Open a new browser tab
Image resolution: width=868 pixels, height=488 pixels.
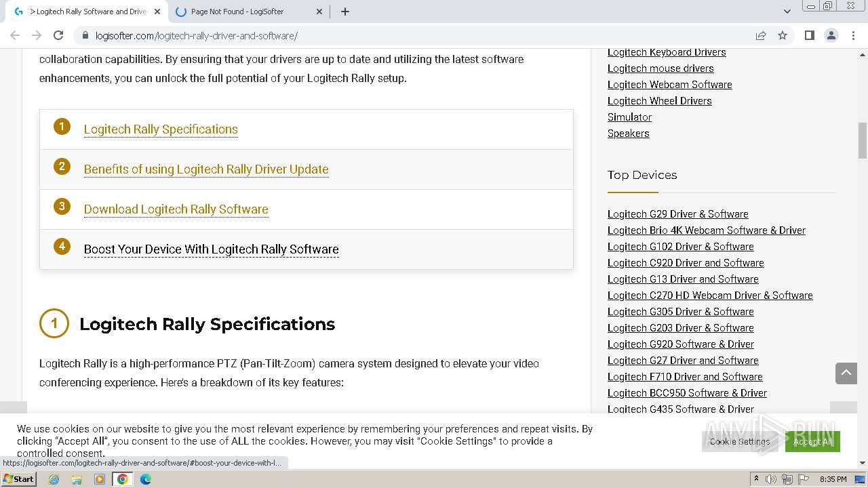pyautogui.click(x=345, y=12)
